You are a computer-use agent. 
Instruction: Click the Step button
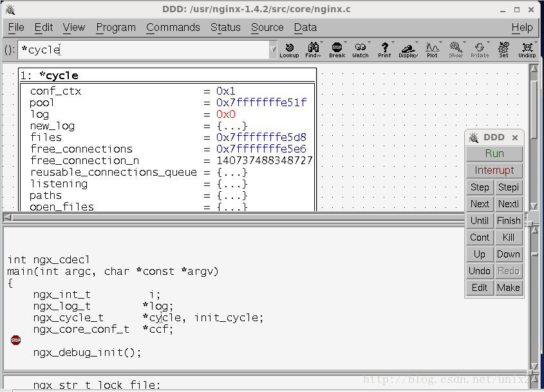click(480, 187)
